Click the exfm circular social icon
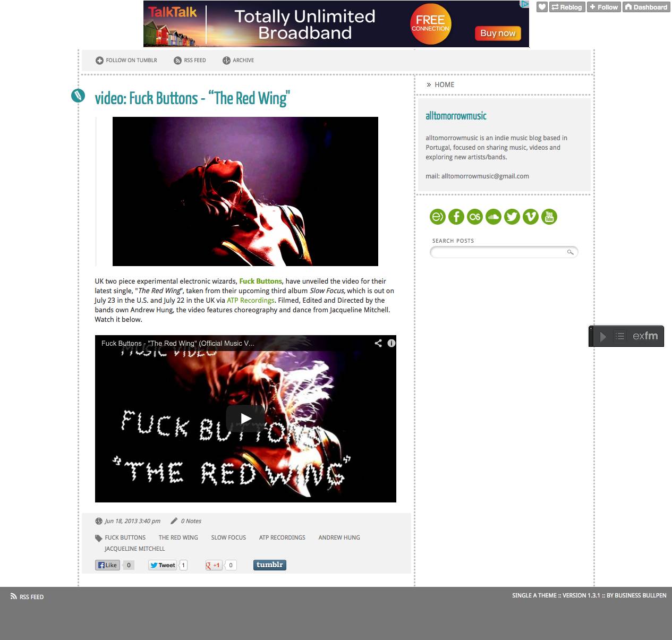Image resolution: width=672 pixels, height=640 pixels. pos(438,217)
